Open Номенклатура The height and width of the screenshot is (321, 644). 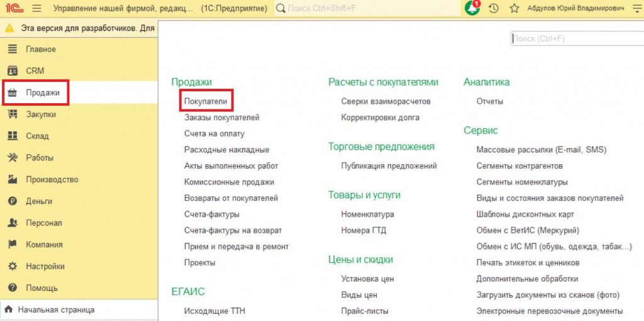click(x=367, y=214)
